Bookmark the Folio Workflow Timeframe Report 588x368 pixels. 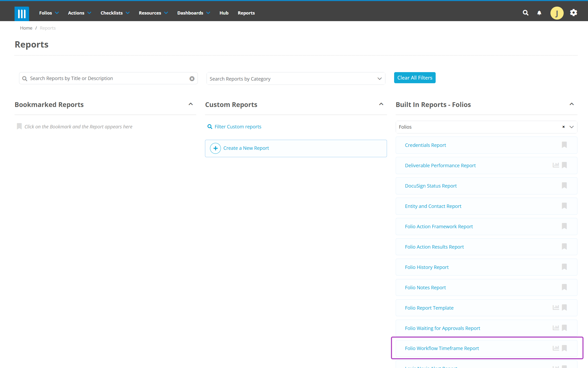[564, 348]
